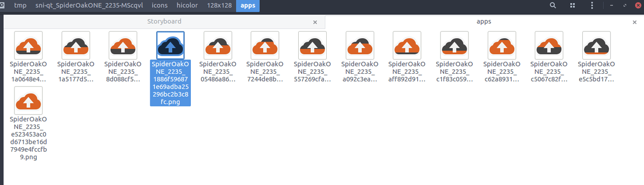The height and width of the screenshot is (185, 644).
Task: Open the search icon in the toolbar
Action: coord(553,6)
